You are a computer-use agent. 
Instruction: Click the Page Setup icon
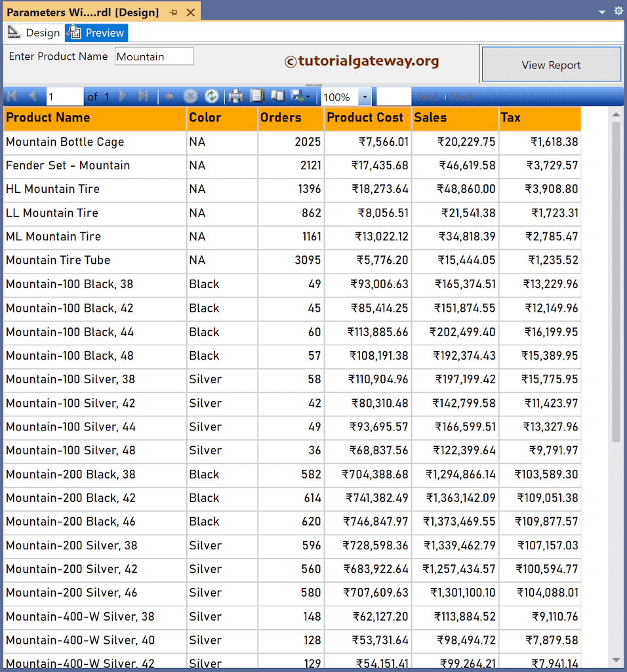pyautogui.click(x=277, y=96)
